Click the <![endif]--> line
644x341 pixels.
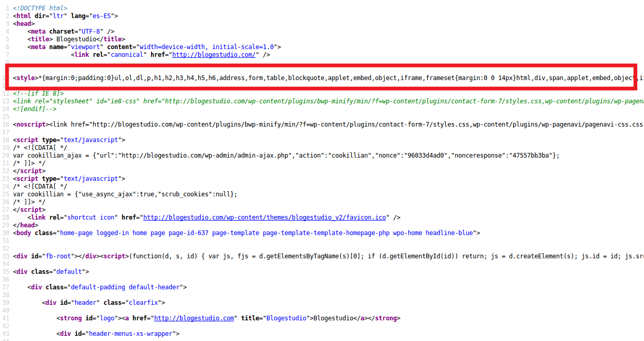pos(35,109)
